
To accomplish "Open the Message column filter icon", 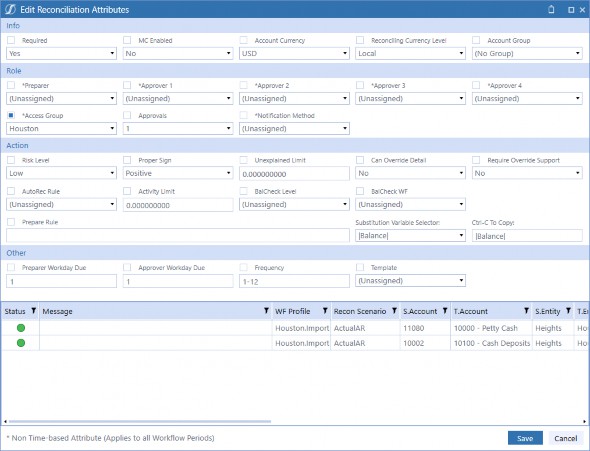I will [266, 311].
